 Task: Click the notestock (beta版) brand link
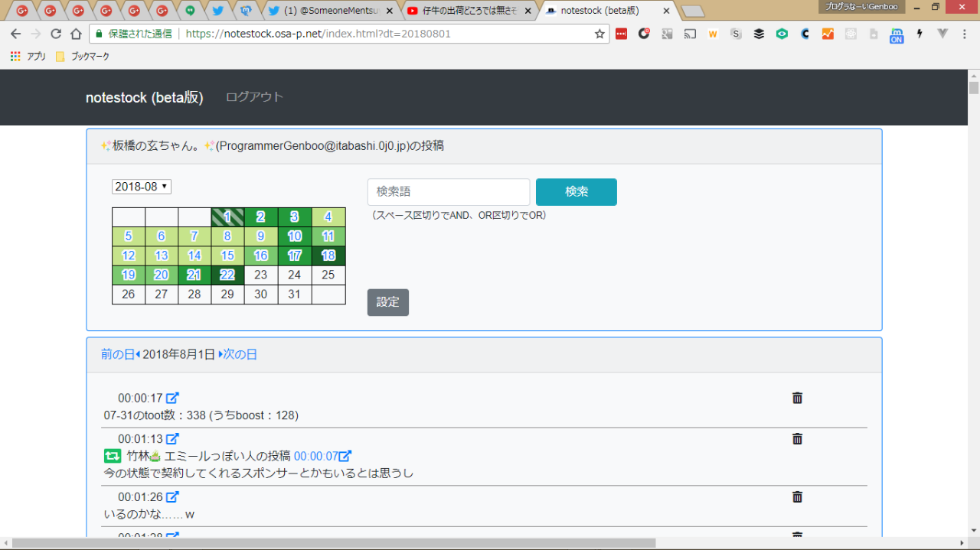coord(145,98)
